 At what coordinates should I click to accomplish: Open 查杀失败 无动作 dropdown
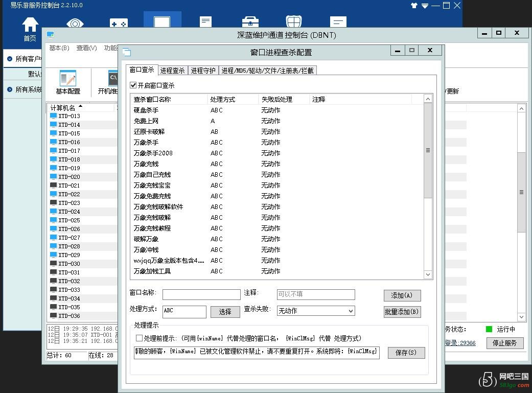click(x=316, y=311)
